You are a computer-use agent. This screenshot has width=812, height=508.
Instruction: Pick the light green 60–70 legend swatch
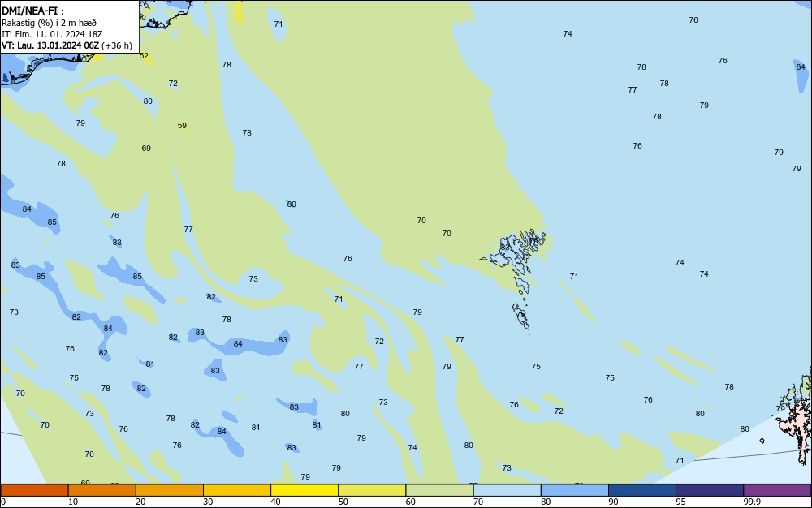click(439, 490)
